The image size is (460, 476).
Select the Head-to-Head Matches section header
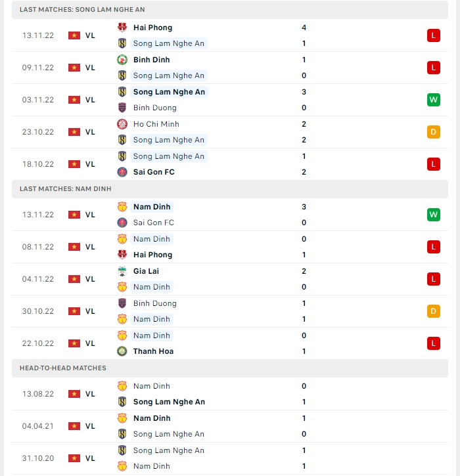[x=230, y=368]
